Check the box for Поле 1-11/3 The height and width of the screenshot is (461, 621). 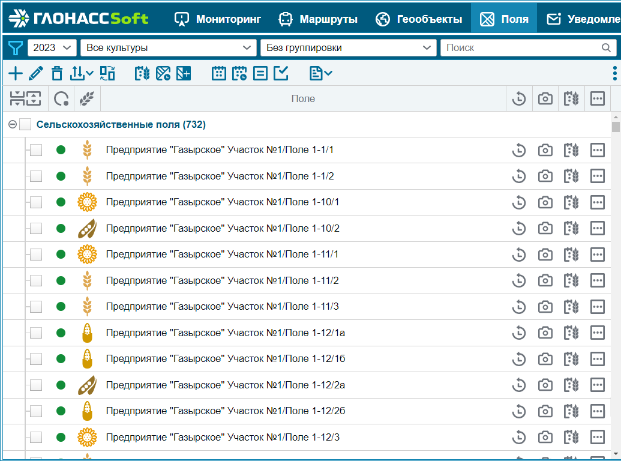tap(36, 307)
